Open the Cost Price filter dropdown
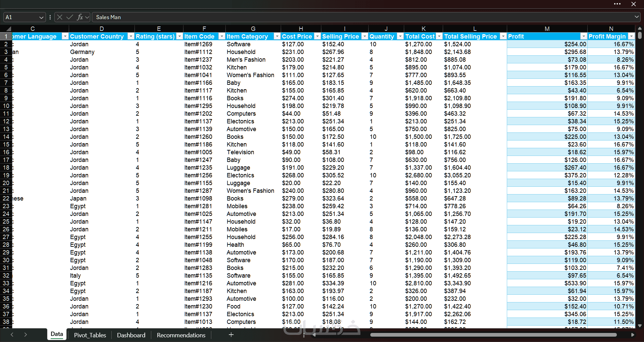Screen dimensions: 644x342 point(317,36)
